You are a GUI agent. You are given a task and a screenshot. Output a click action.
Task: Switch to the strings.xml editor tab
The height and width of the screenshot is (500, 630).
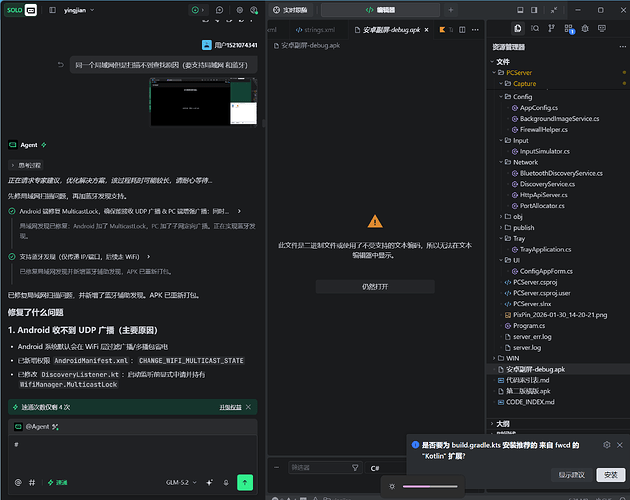[316, 30]
